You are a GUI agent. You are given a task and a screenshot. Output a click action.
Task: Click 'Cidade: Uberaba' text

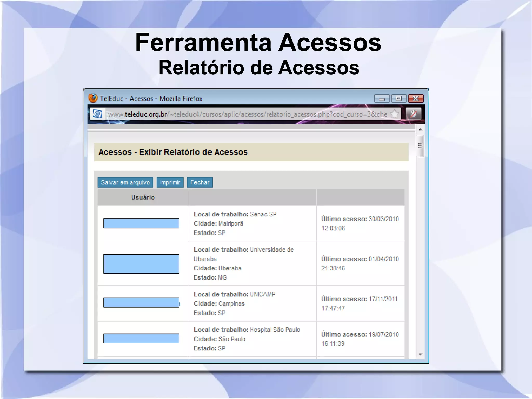coord(217,268)
